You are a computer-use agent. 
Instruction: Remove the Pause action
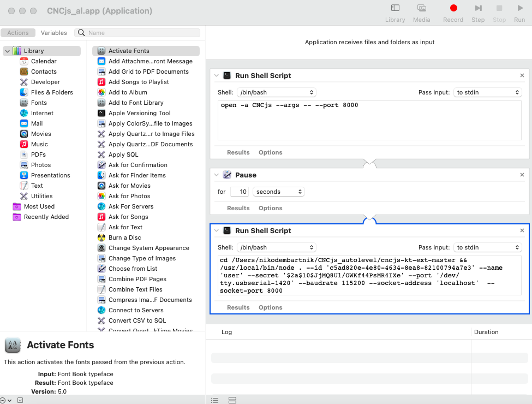(x=522, y=175)
